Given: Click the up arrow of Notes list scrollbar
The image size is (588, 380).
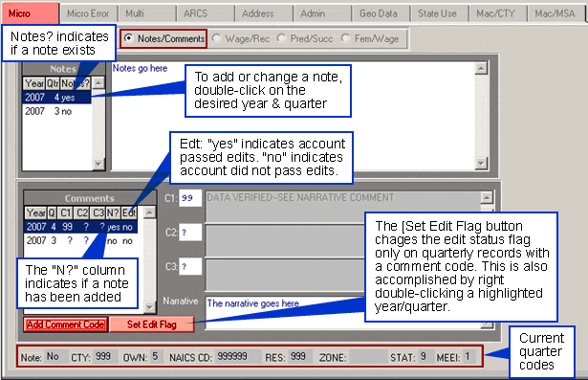Looking at the screenshot, I should click(x=98, y=83).
